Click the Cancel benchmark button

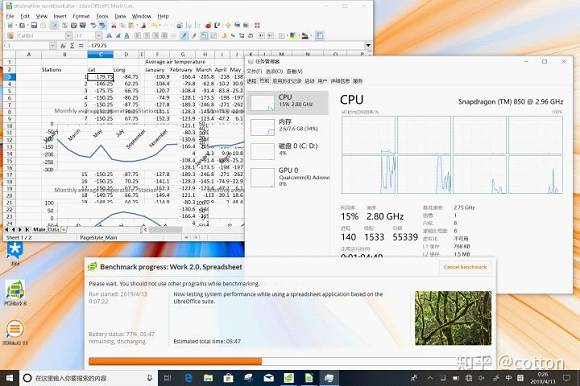click(465, 267)
